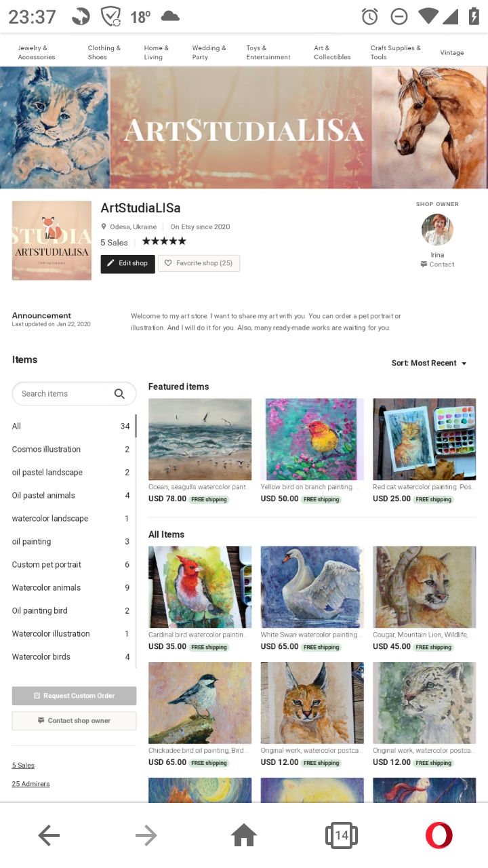Image resolution: width=488 pixels, height=868 pixels.
Task: Click the shop owner Irina avatar
Action: point(437,230)
